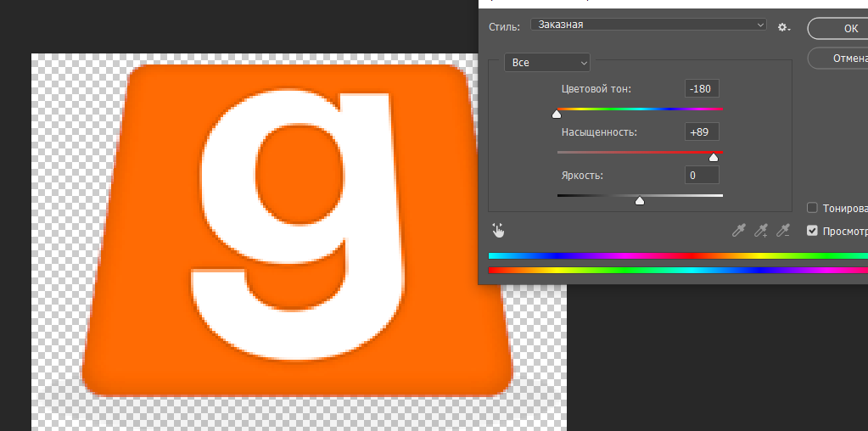Uncheck the Просмотр preview checkbox
The image size is (868, 431).
pyautogui.click(x=812, y=231)
